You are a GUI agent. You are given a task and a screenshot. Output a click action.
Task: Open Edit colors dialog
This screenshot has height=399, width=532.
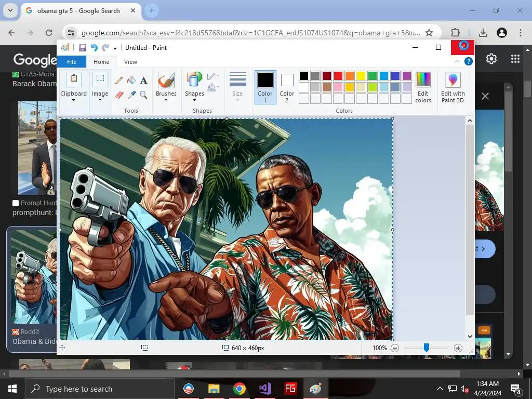tap(423, 87)
